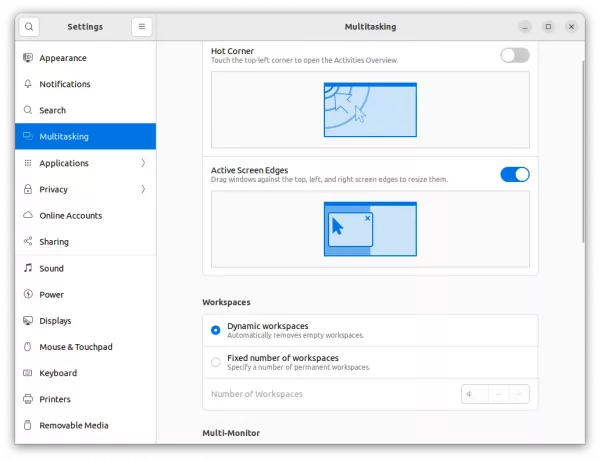Click the Privacy lock icon

click(x=28, y=189)
